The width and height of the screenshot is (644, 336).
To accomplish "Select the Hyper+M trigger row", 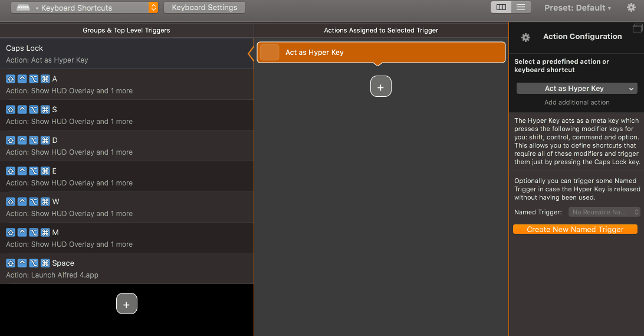I will (x=127, y=238).
